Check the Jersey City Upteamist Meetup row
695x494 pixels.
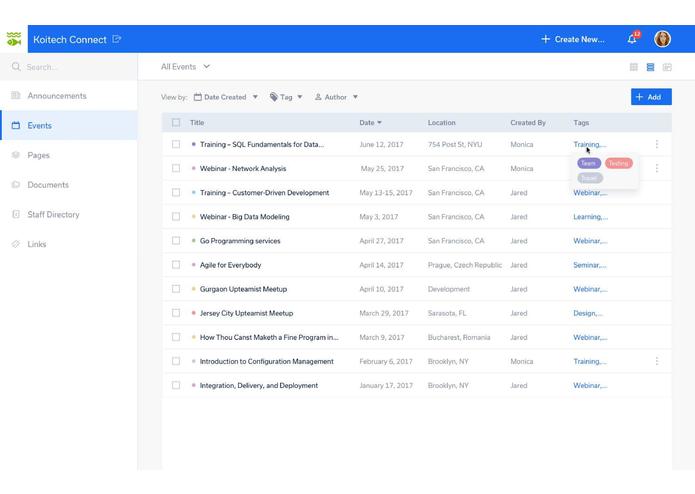click(176, 313)
